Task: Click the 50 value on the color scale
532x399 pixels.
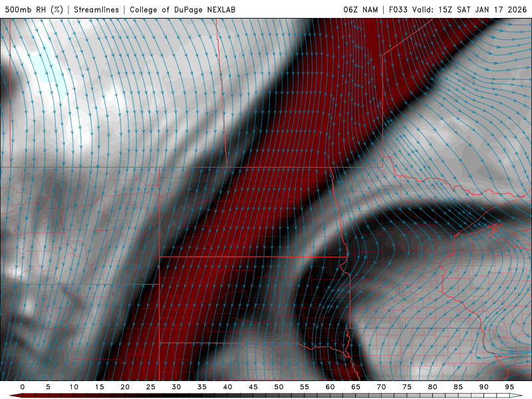Action: pos(279,387)
